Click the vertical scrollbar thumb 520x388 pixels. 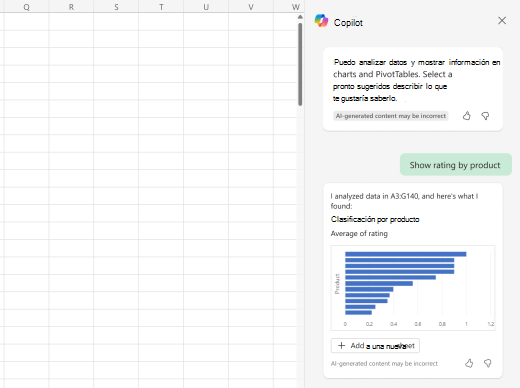(x=300, y=64)
